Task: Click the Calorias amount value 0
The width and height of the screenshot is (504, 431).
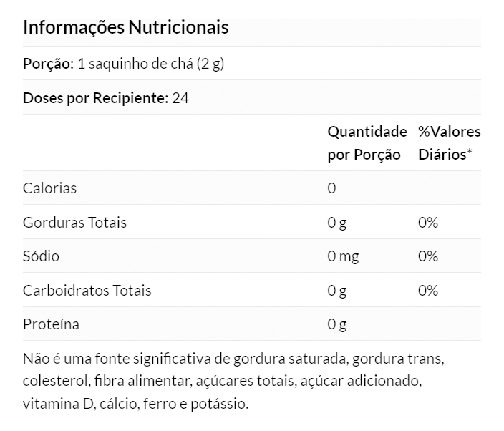Action: click(331, 188)
